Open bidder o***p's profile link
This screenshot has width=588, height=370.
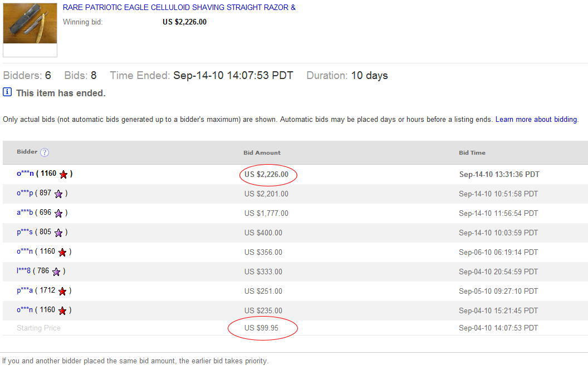point(25,193)
